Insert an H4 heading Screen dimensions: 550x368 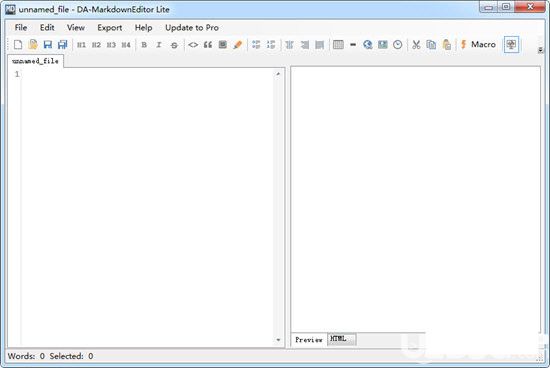(x=126, y=45)
